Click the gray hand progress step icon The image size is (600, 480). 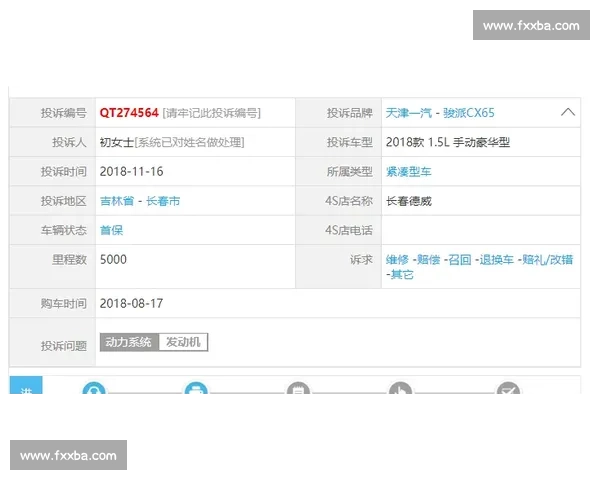[x=400, y=388]
